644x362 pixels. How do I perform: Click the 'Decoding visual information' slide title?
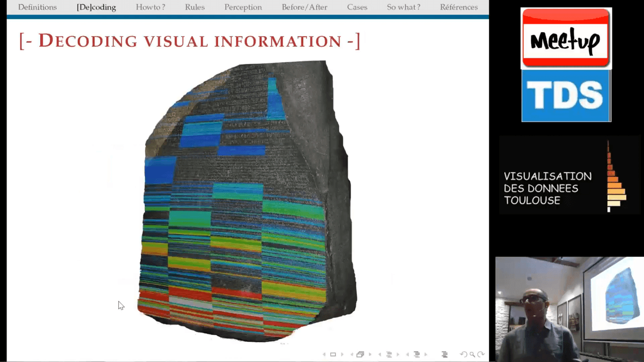click(x=190, y=41)
